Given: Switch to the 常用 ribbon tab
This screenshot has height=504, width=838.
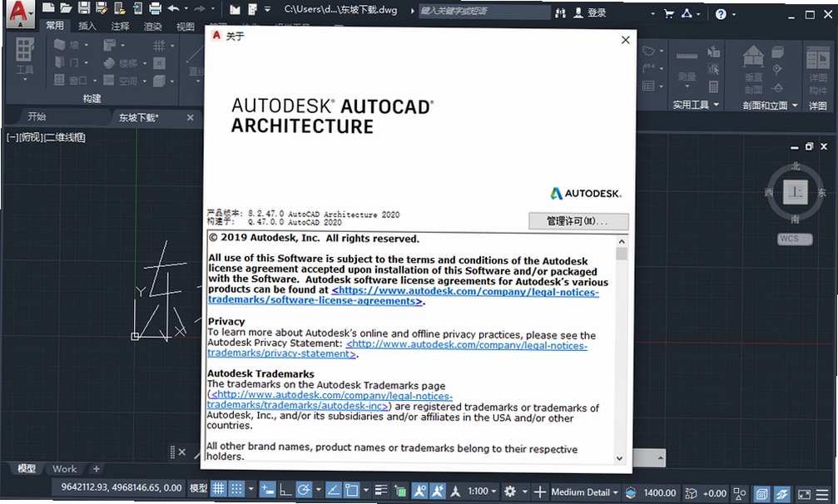Looking at the screenshot, I should click(x=55, y=25).
